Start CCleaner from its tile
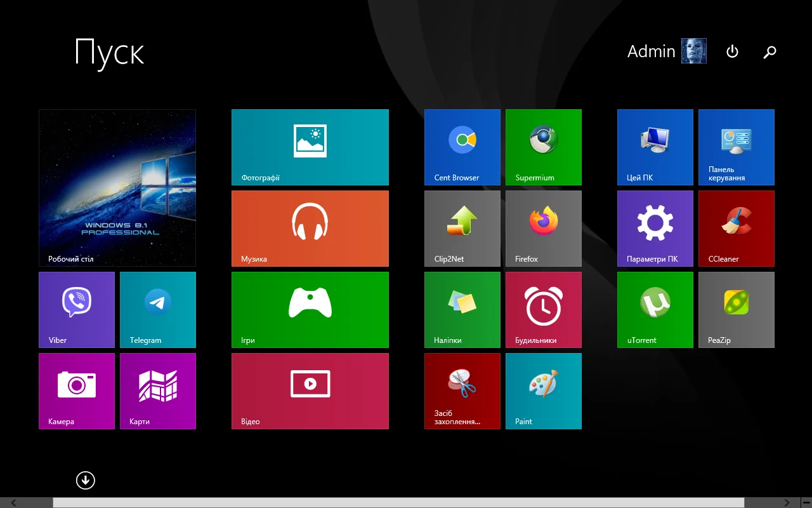This screenshot has width=812, height=508. click(737, 229)
